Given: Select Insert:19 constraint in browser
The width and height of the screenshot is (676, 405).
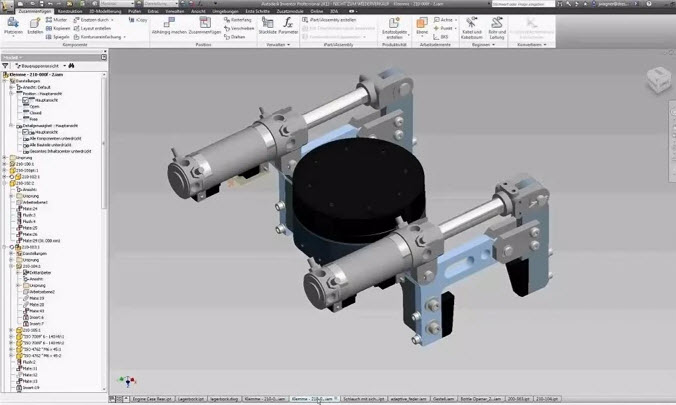Looking at the screenshot, I should [x=31, y=388].
